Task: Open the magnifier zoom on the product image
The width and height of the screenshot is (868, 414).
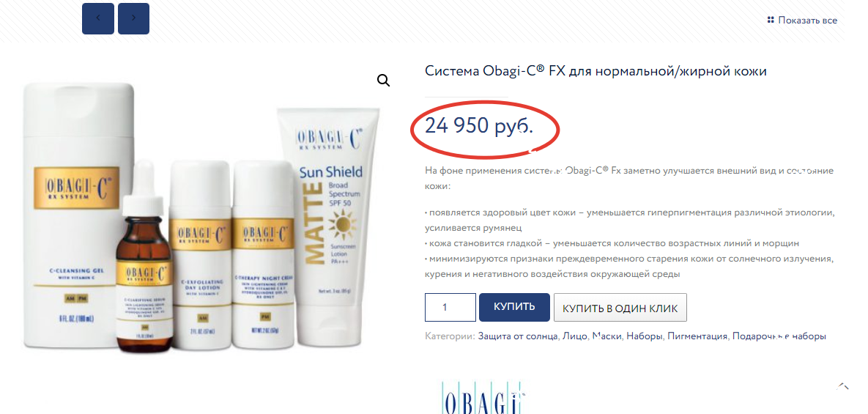Action: (383, 81)
